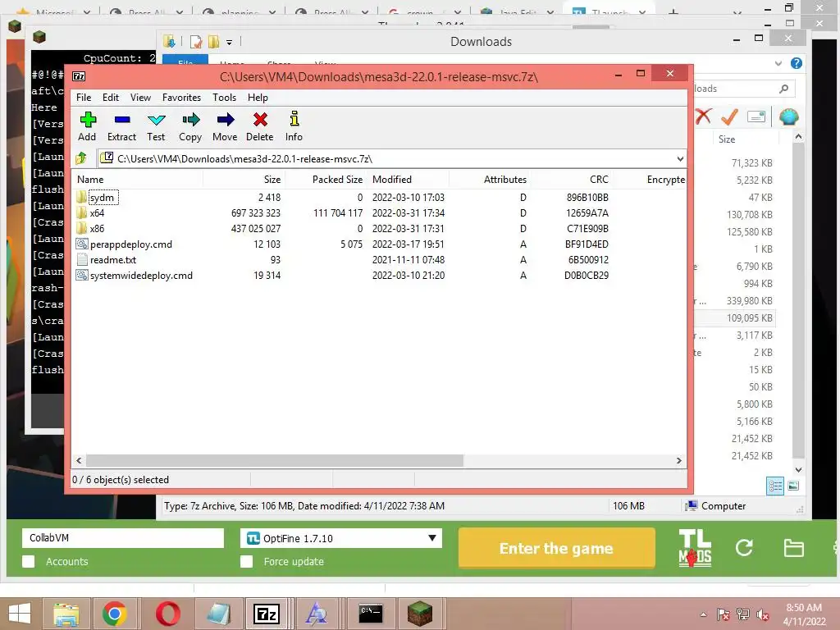Click the red X delete icon in Downloads ribbon
This screenshot has height=630, width=840.
coord(703,116)
